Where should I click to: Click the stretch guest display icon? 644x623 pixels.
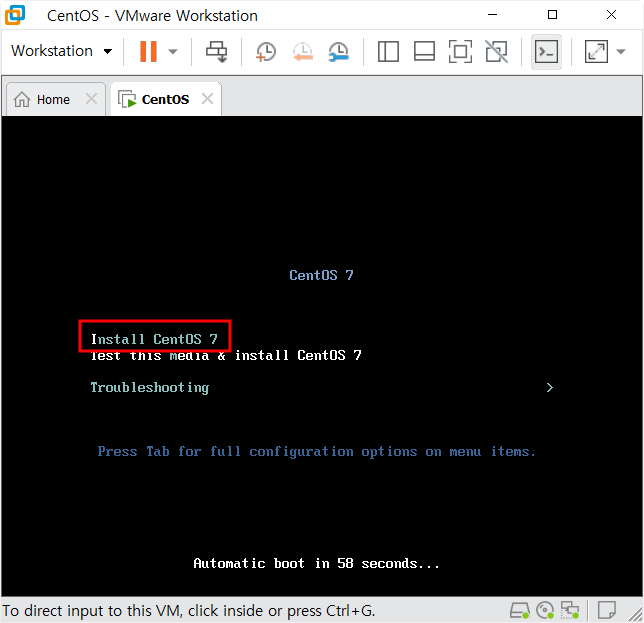[596, 51]
